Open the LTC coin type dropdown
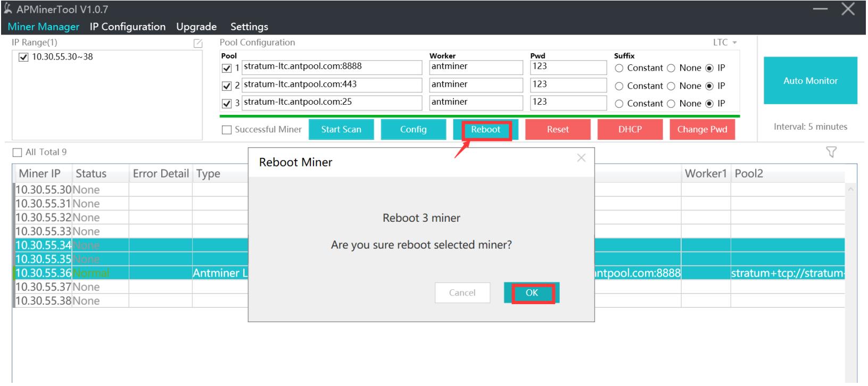The width and height of the screenshot is (868, 386). coord(725,43)
